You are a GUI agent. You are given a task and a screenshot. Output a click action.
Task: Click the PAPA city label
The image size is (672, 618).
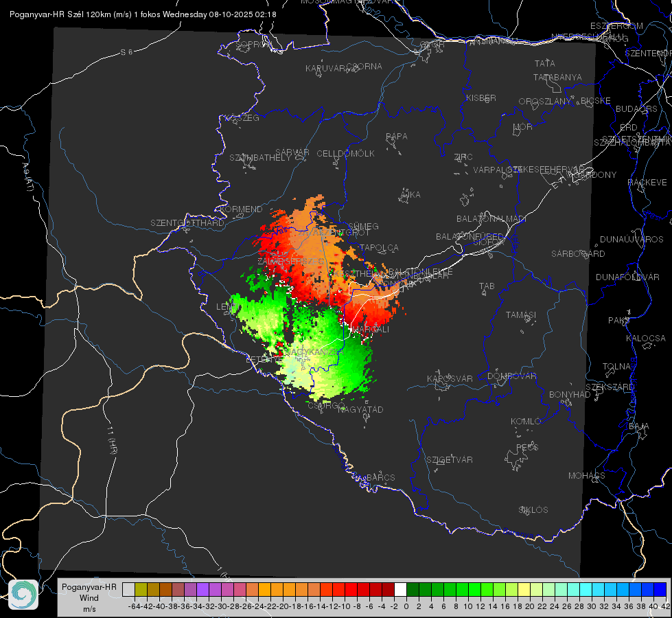[397, 136]
